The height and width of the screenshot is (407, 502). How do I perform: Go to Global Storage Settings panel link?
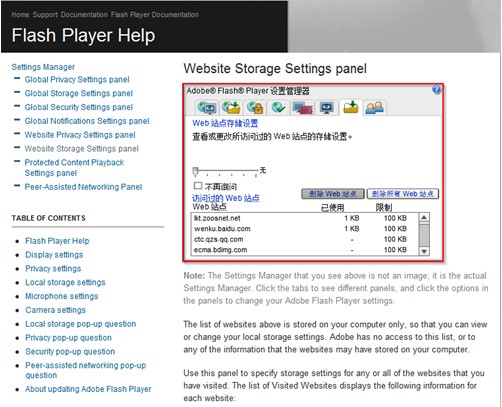[79, 93]
